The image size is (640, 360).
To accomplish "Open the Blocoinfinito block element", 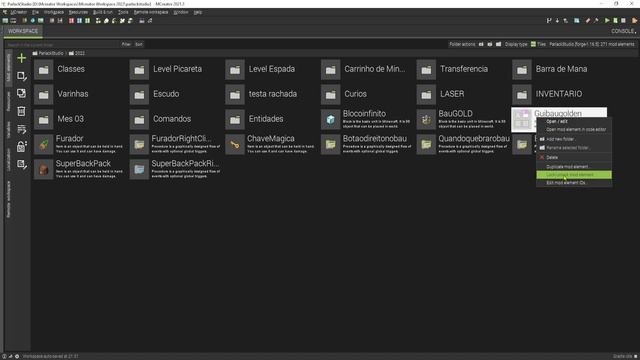I will pos(366,119).
